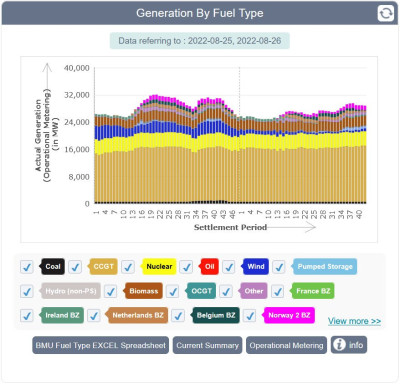Click the purple Other legend tag
Image resolution: width=400 pixels, height=385 pixels.
click(253, 291)
